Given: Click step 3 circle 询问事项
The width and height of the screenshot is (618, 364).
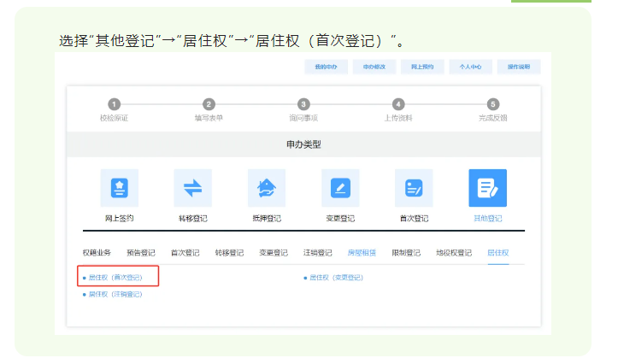Looking at the screenshot, I should click(303, 104).
